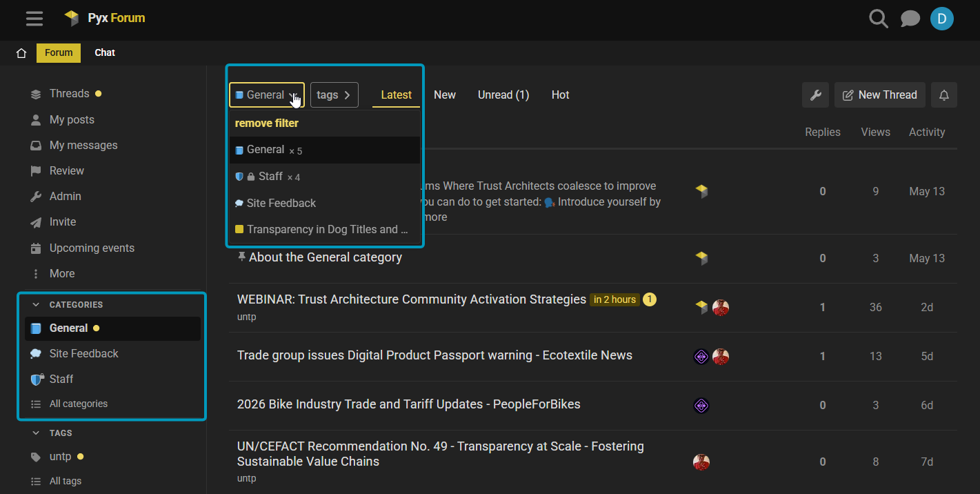This screenshot has width=980, height=494.
Task: Open UN/CEFACT Recommendation No. 49 thread
Action: (441, 454)
